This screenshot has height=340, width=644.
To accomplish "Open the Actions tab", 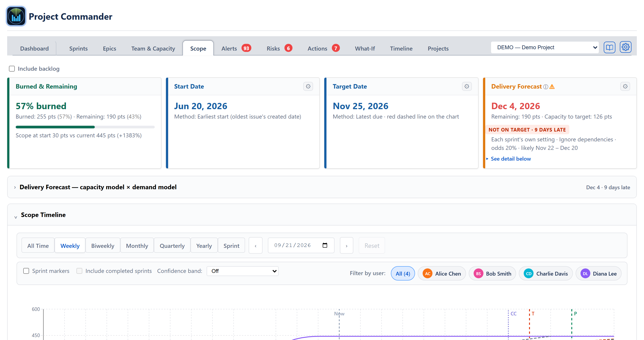I will 323,49.
